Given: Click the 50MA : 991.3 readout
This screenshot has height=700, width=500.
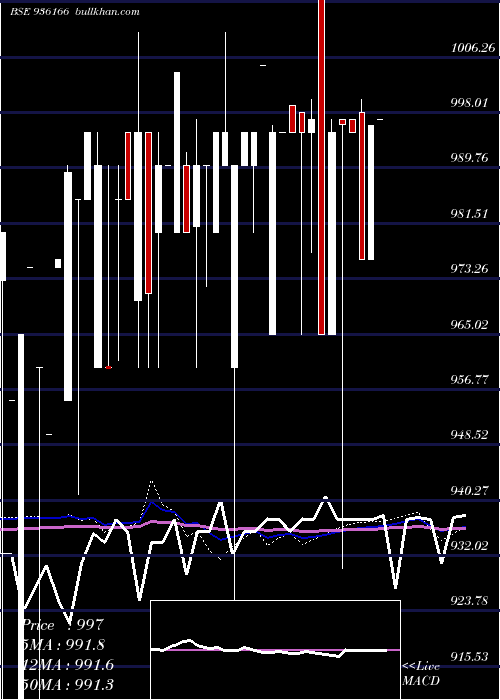Looking at the screenshot, I should point(68,684).
